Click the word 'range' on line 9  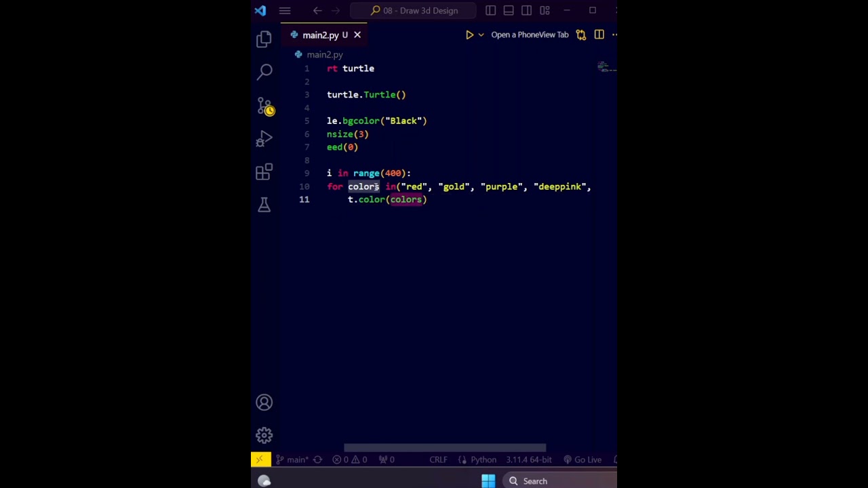pyautogui.click(x=366, y=174)
